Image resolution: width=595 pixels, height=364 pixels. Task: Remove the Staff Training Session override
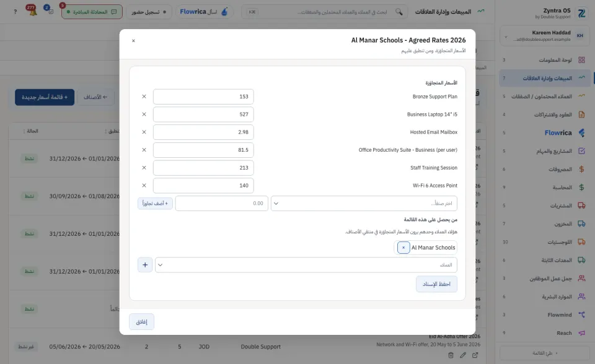(x=144, y=168)
